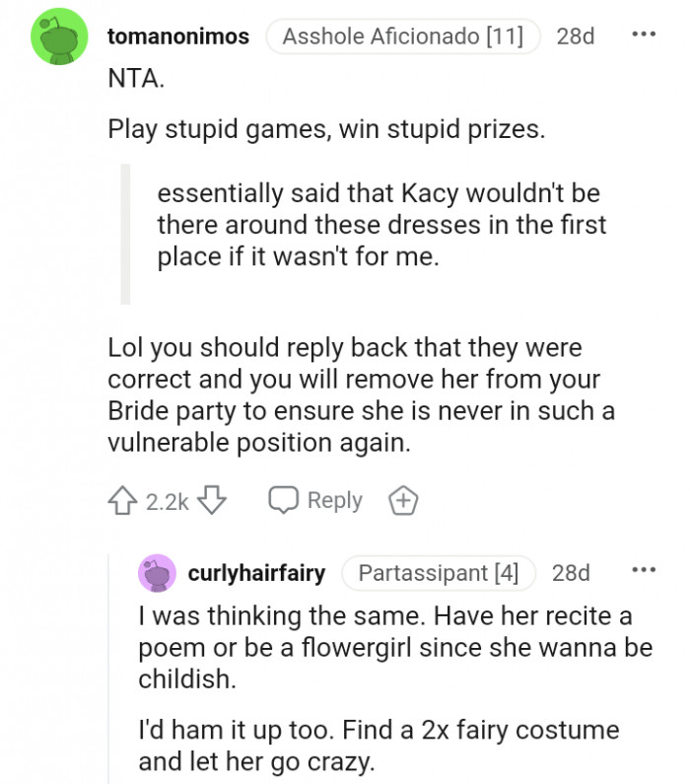Click the Asshole Aficionado [11] flair

[403, 37]
